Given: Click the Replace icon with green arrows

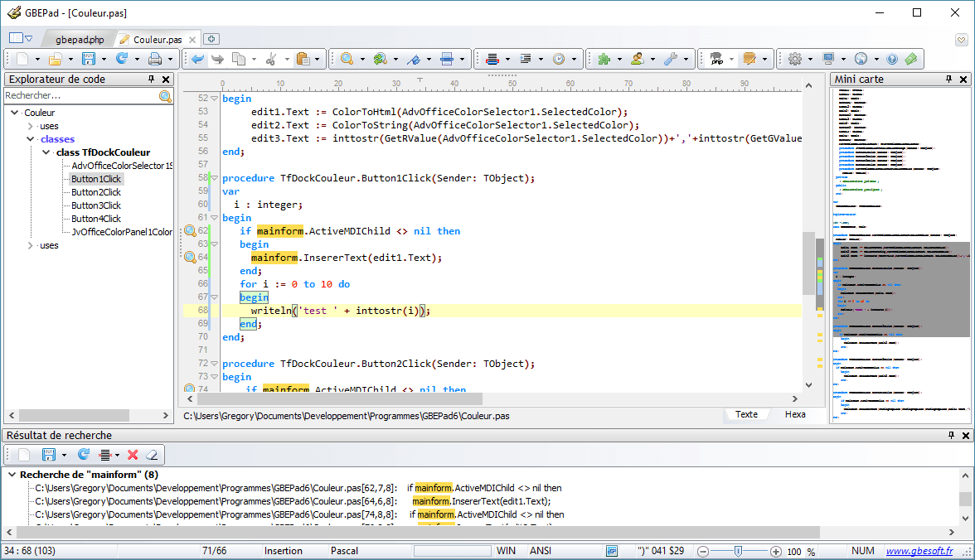Looking at the screenshot, I should tap(380, 59).
